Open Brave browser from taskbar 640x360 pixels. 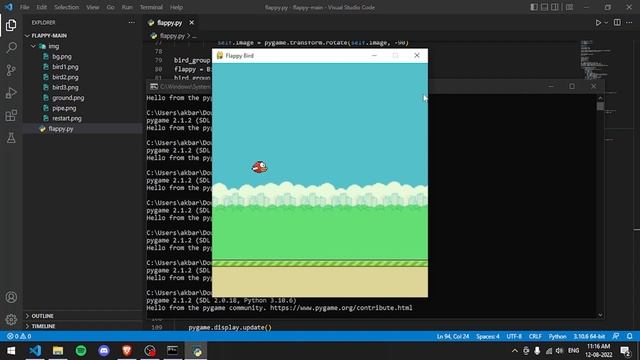(x=127, y=351)
